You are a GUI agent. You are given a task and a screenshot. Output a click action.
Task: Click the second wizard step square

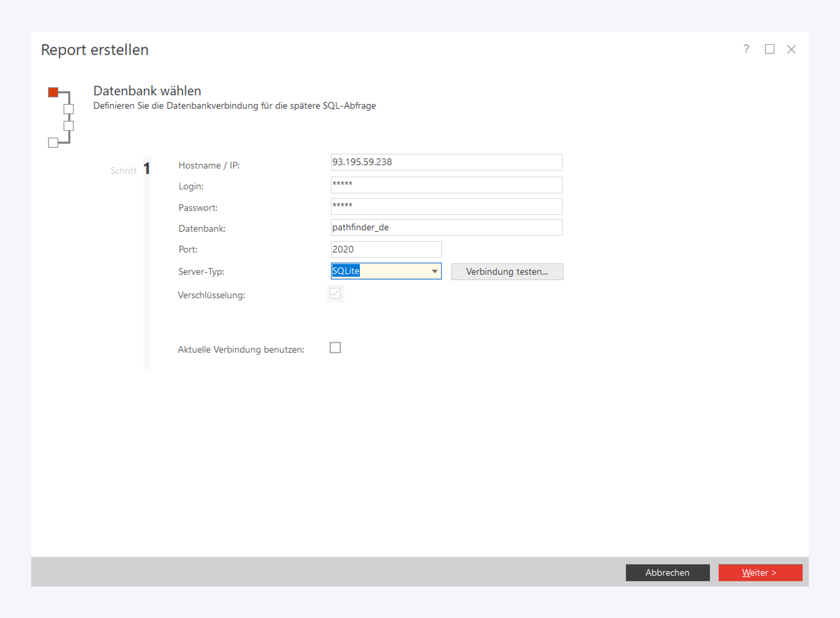point(68,109)
